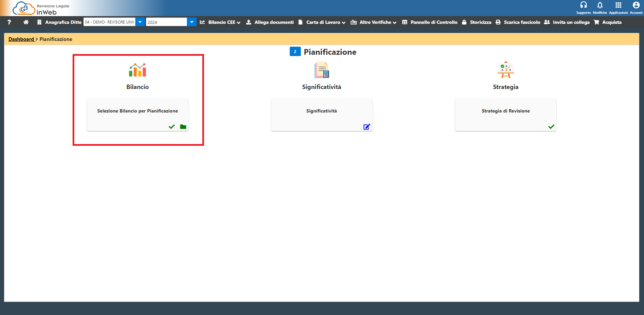Click the home icon in toolbar

(26, 22)
